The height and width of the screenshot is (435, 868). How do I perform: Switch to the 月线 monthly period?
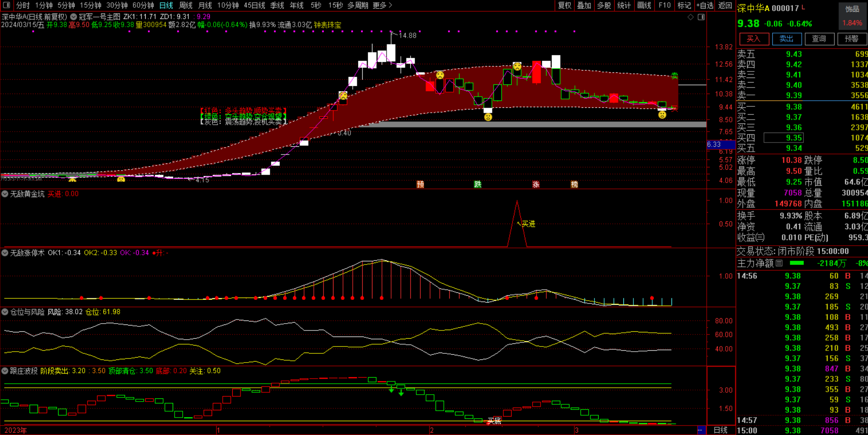[205, 6]
